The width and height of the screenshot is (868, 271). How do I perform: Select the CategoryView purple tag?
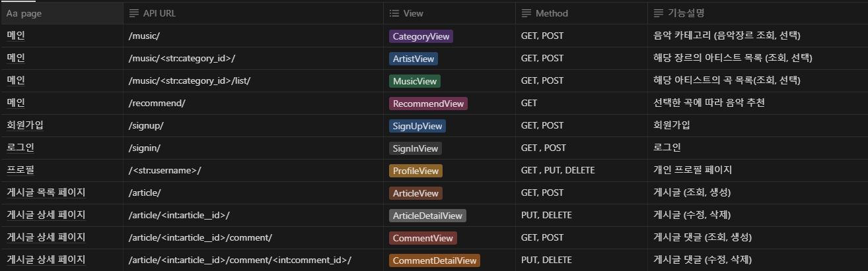click(421, 36)
